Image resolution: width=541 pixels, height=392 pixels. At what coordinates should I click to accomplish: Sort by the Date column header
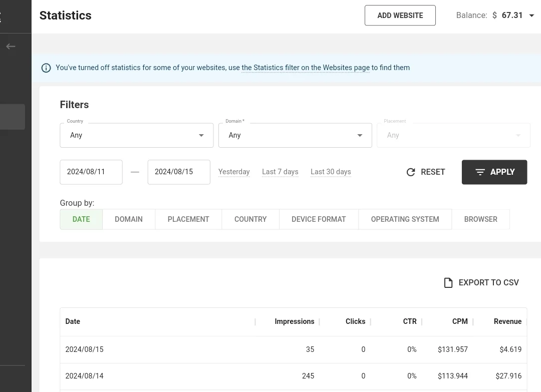click(x=73, y=321)
